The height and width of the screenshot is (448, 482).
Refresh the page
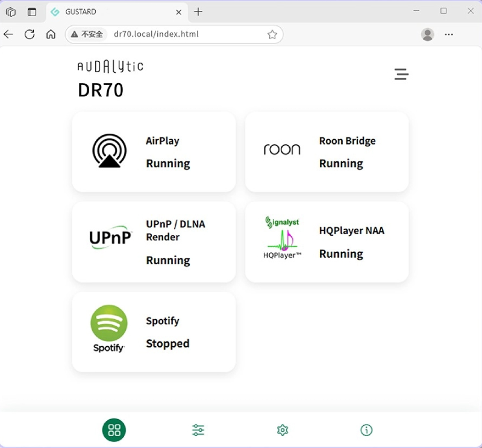click(x=30, y=34)
